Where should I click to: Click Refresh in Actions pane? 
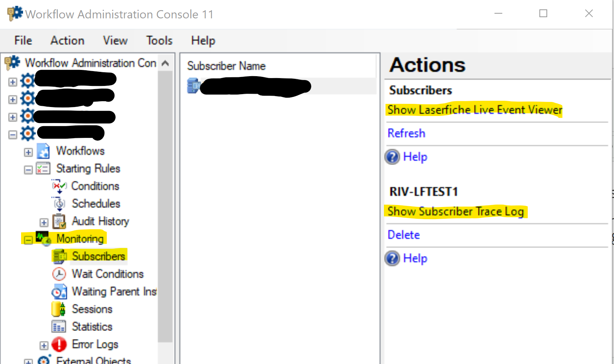[x=406, y=133]
